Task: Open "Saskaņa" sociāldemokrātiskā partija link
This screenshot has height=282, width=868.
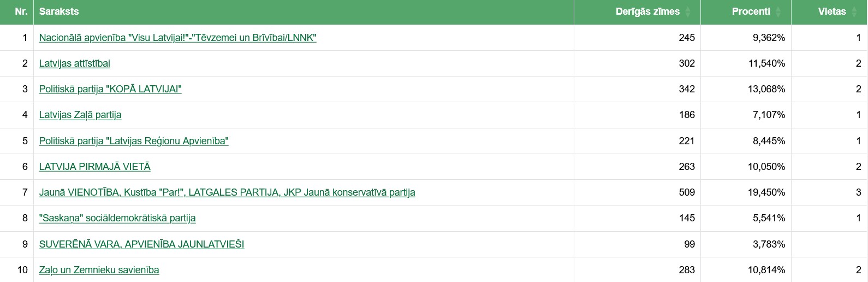Action: (x=117, y=218)
